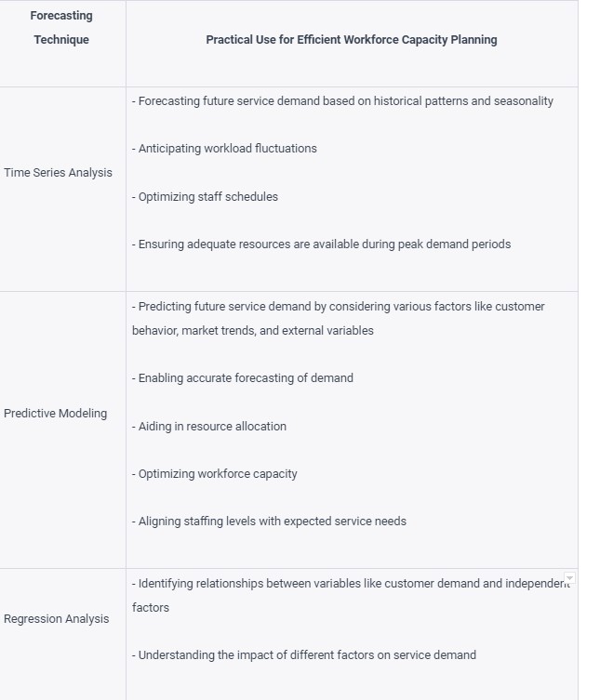Click "Enabling accurate forecasting of demand" line
Screen dimensions: 600x700
243,378
